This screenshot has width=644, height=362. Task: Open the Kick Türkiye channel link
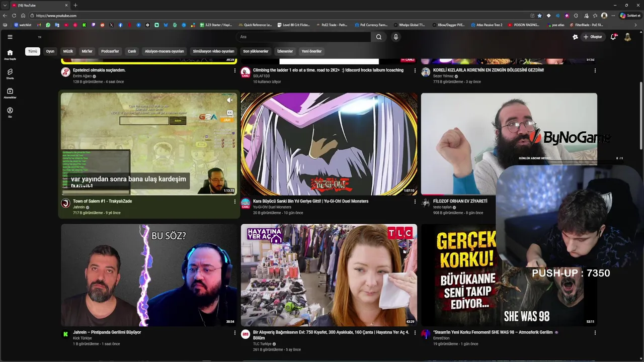(x=83, y=338)
